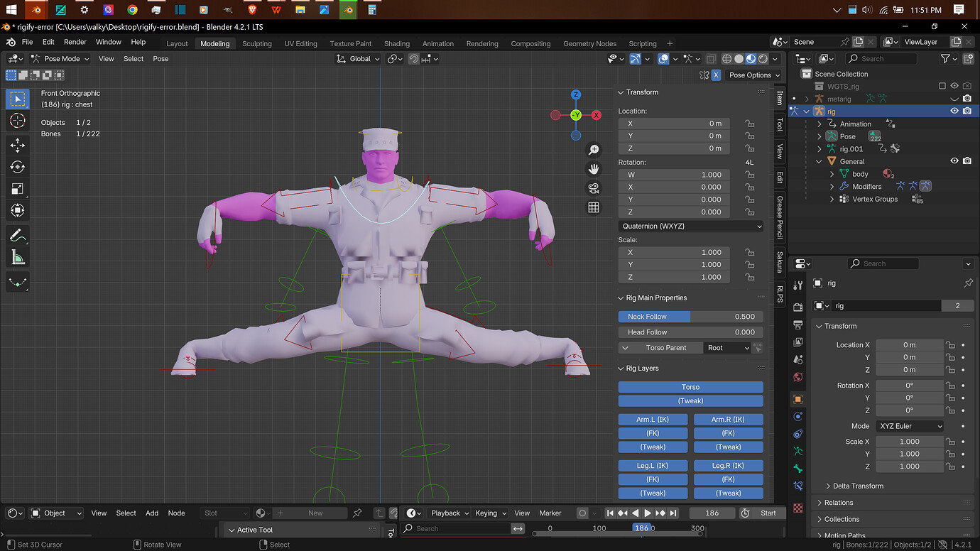Open the Pose Mode dropdown
The image size is (980, 551).
click(60, 59)
